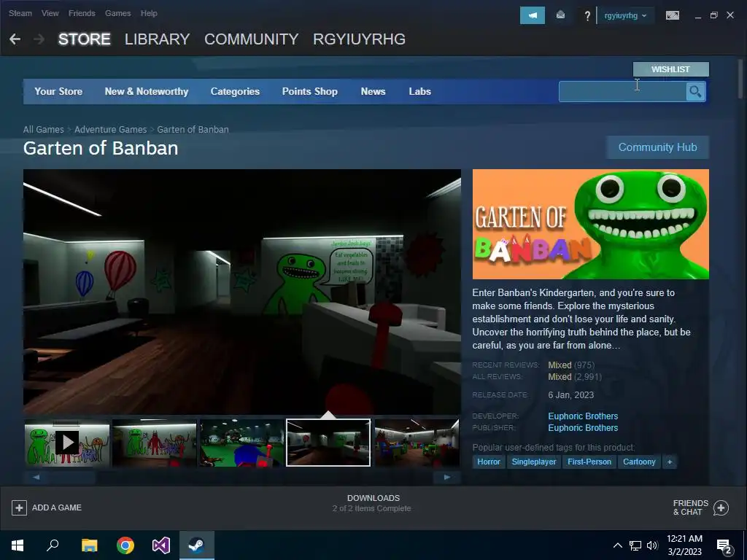The height and width of the screenshot is (560, 747).
Task: Select the Cartoony tag
Action: 639,462
